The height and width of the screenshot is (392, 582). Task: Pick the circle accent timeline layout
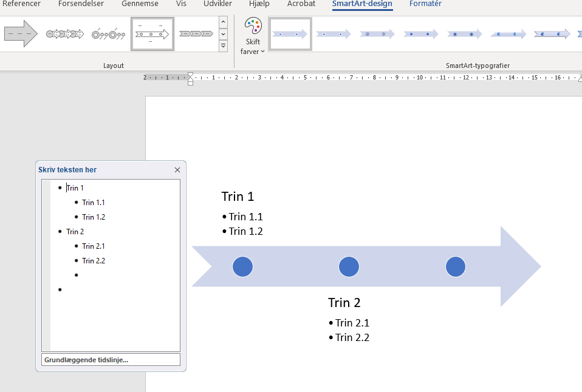point(108,34)
